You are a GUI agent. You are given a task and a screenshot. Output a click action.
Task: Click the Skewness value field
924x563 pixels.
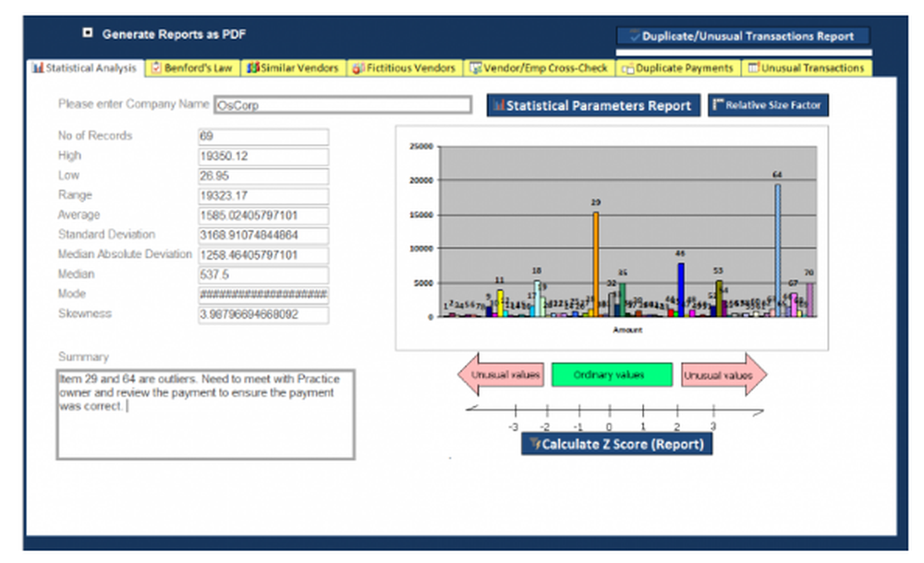pos(263,314)
